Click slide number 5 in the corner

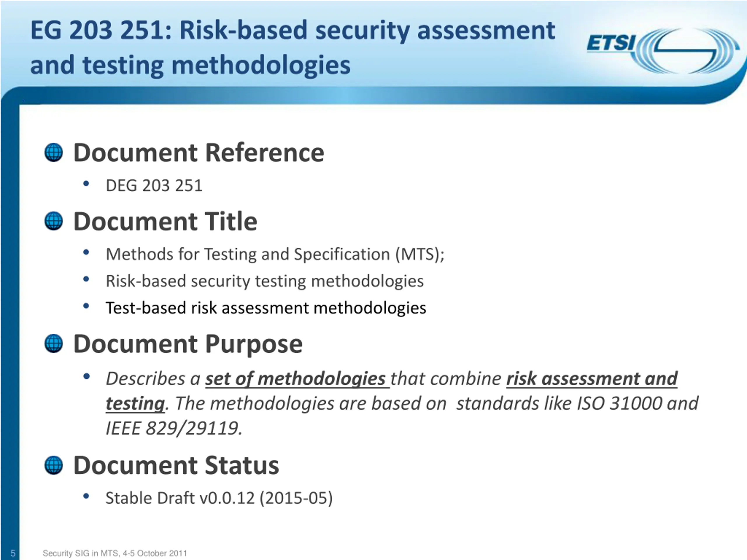click(x=13, y=553)
